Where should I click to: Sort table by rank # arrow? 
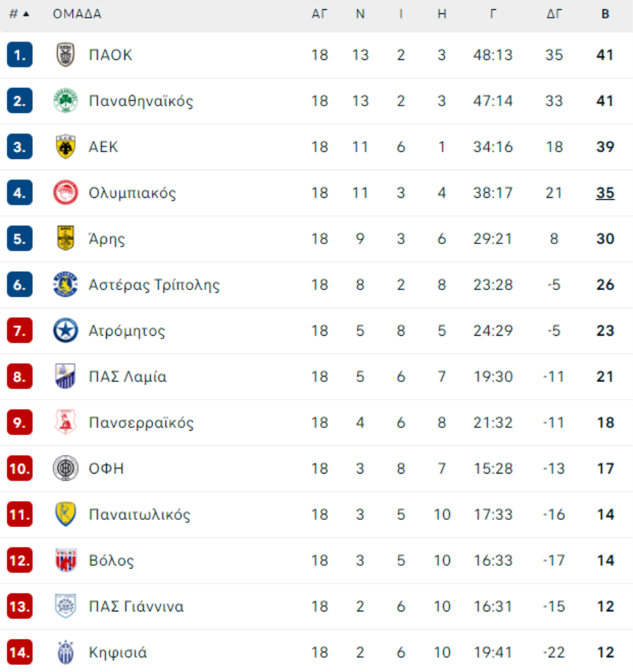click(x=19, y=13)
